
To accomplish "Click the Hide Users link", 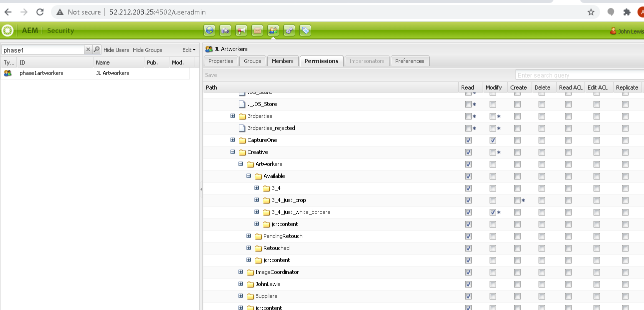I will pyautogui.click(x=115, y=49).
